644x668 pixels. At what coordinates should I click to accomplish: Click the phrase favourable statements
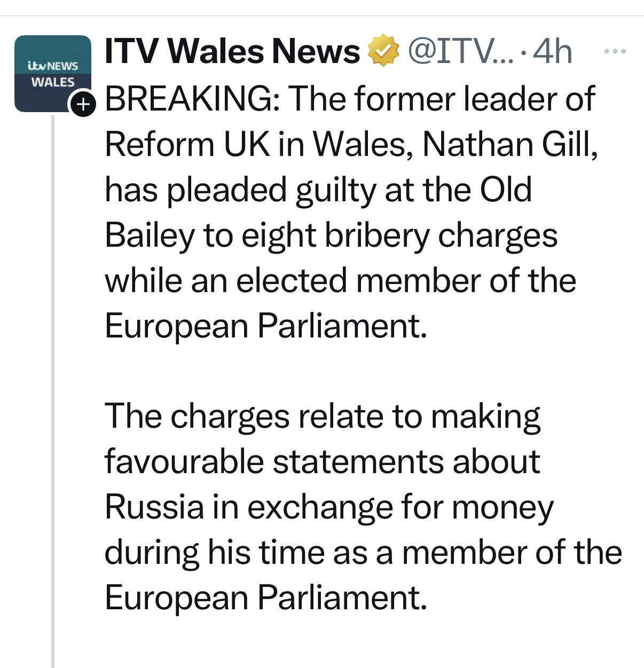pos(273,461)
